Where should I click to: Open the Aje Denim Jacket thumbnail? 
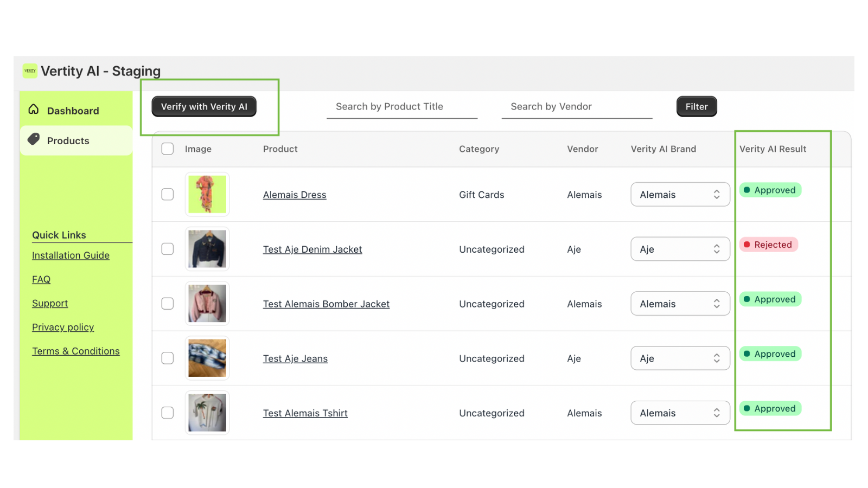pos(207,249)
